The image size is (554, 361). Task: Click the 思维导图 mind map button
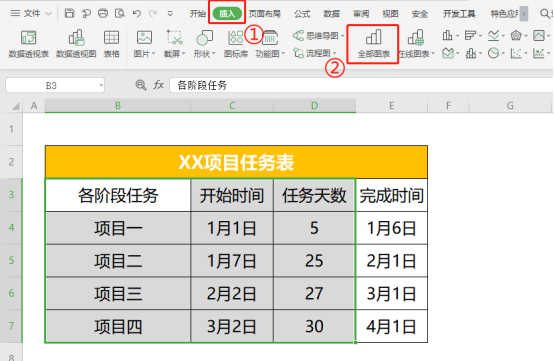tap(318, 36)
